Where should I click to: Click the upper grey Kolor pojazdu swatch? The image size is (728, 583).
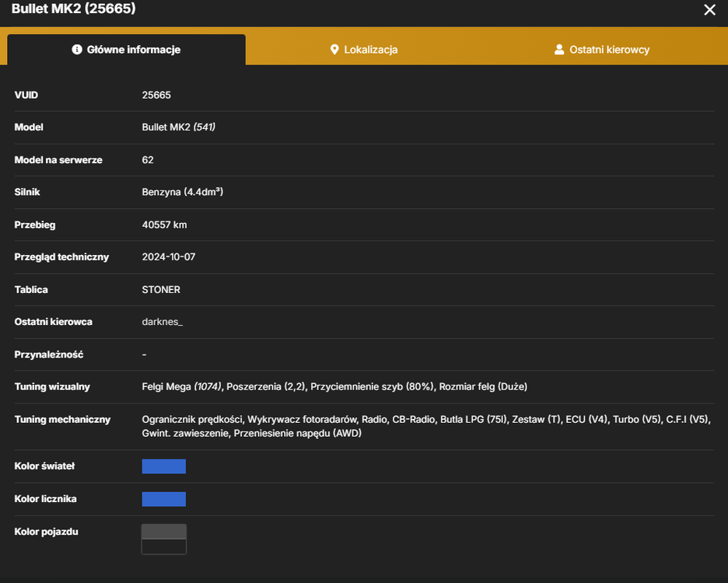point(164,532)
